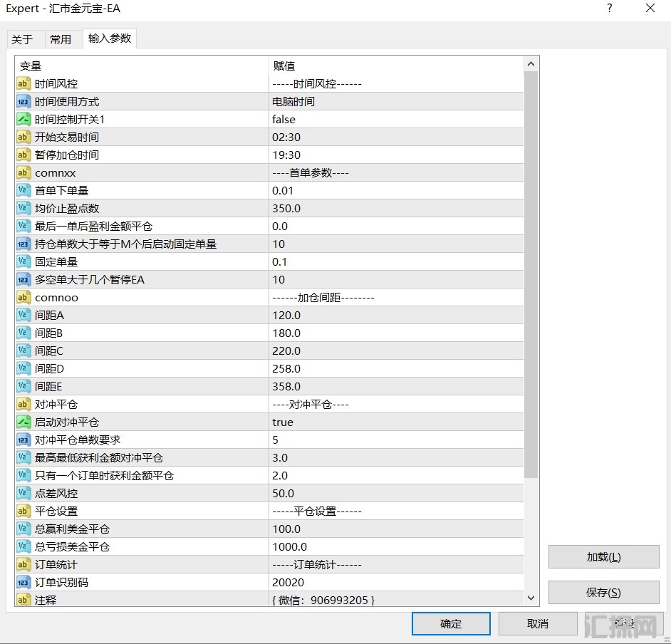Click the string icon beside 注释

23,601
